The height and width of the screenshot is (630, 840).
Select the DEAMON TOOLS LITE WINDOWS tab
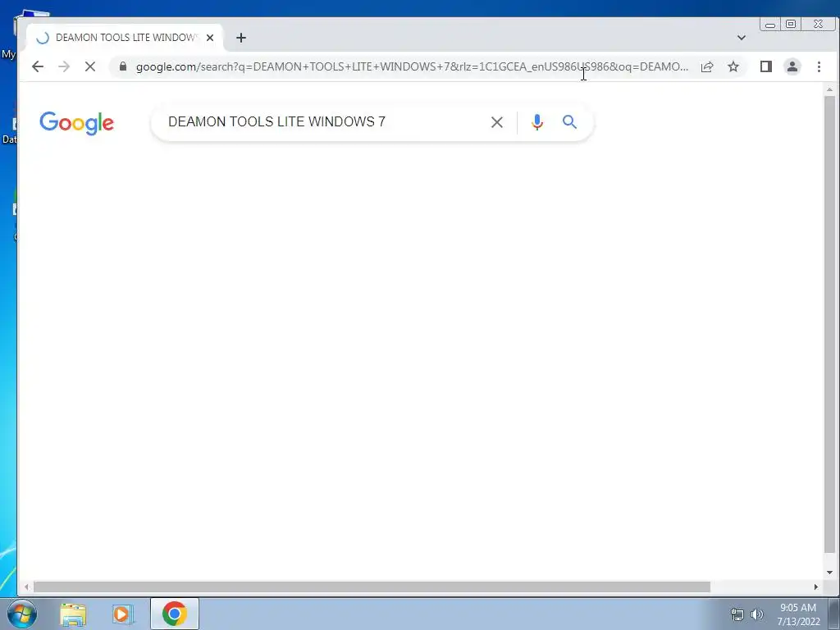point(125,38)
